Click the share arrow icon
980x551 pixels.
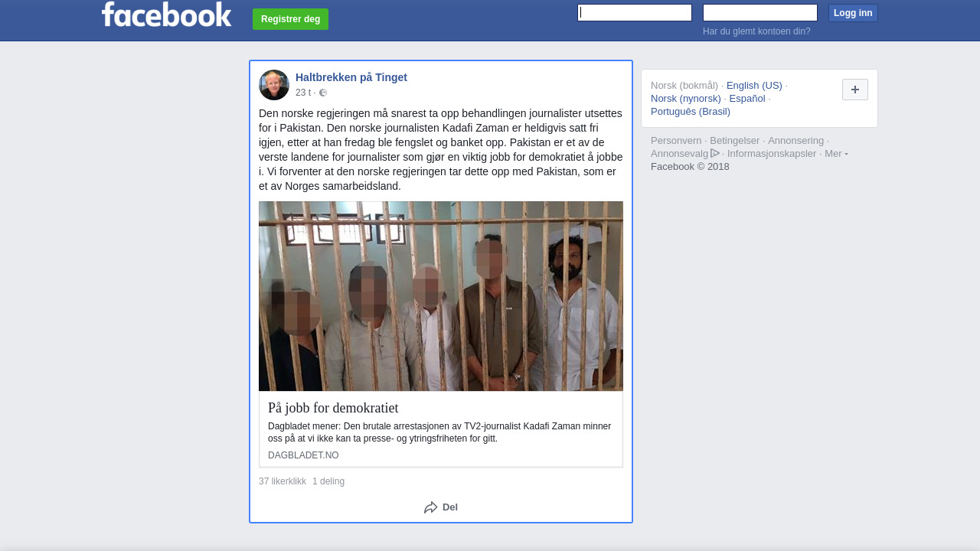click(431, 507)
